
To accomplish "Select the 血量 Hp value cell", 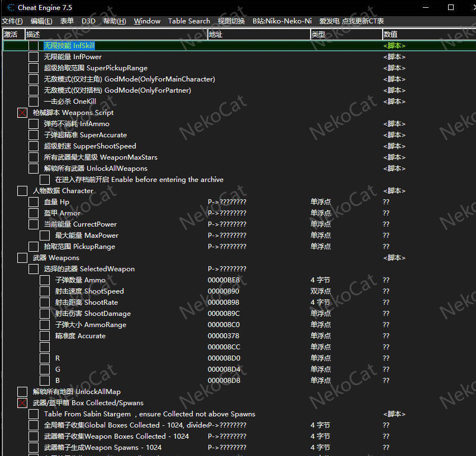I will [x=386, y=202].
